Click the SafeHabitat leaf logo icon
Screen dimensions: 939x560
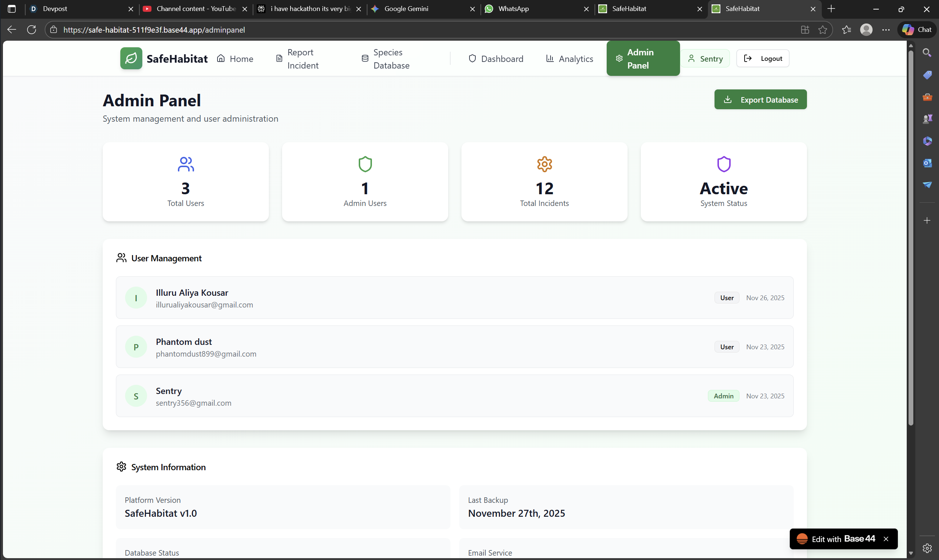coord(131,59)
